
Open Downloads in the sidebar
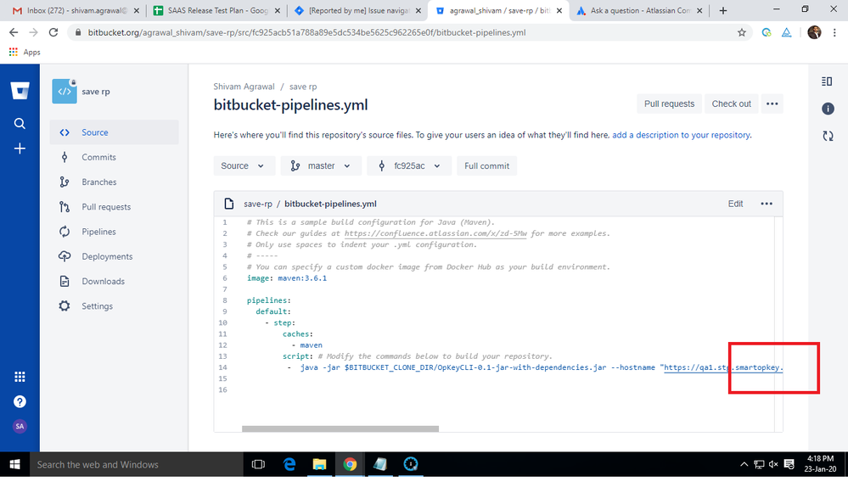point(114,281)
